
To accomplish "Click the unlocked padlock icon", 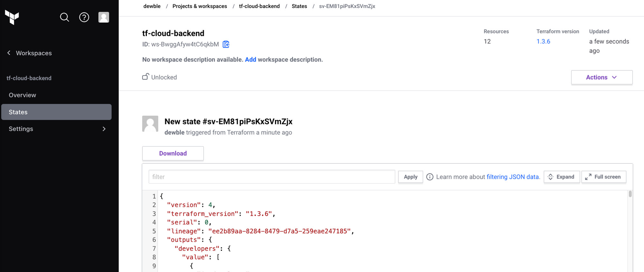I will pyautogui.click(x=146, y=77).
